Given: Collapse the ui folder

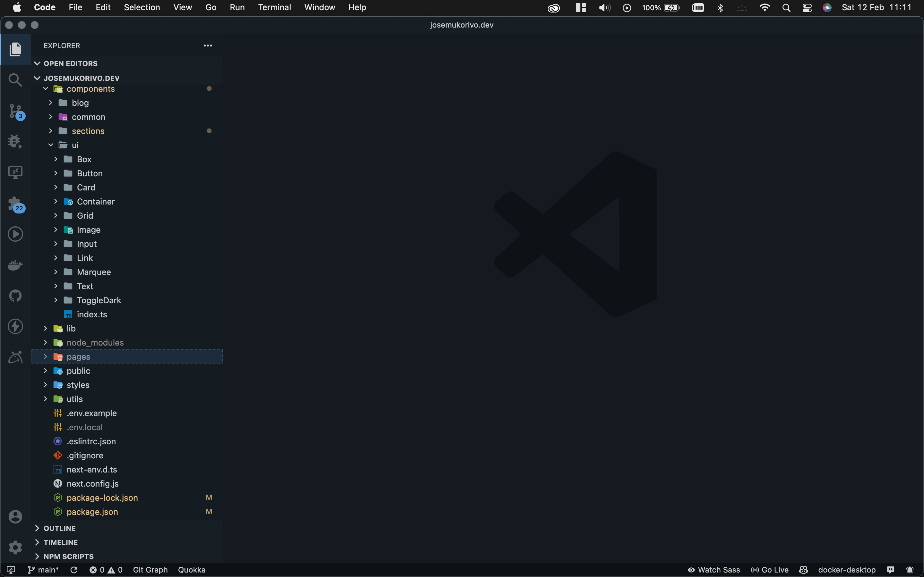Looking at the screenshot, I should pyautogui.click(x=75, y=145).
